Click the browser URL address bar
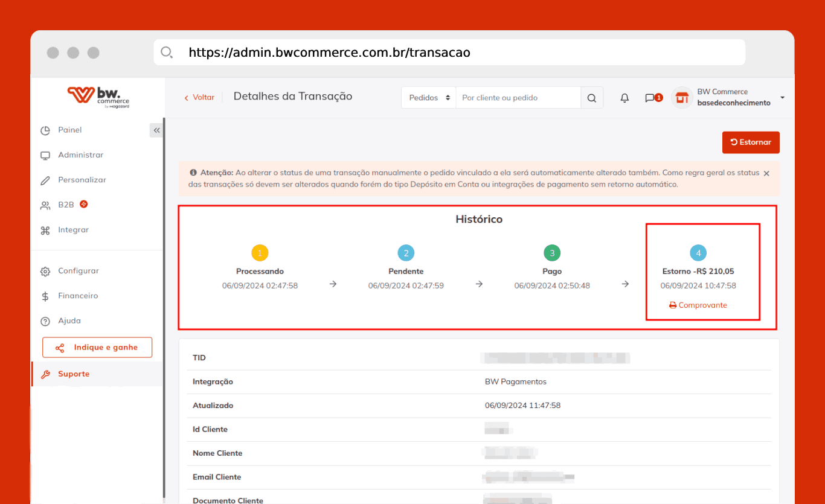This screenshot has height=504, width=825. [x=449, y=53]
